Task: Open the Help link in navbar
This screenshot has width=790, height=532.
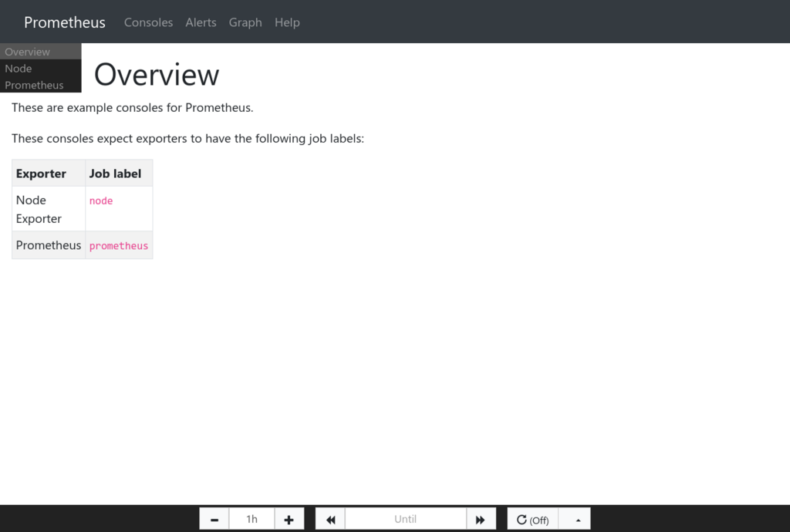Action: tap(287, 22)
